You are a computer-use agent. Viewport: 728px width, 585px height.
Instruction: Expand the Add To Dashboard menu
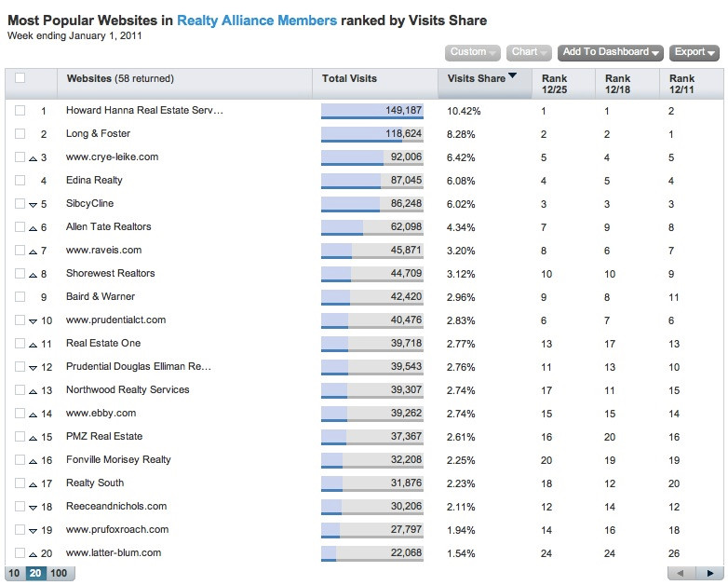pyautogui.click(x=611, y=52)
